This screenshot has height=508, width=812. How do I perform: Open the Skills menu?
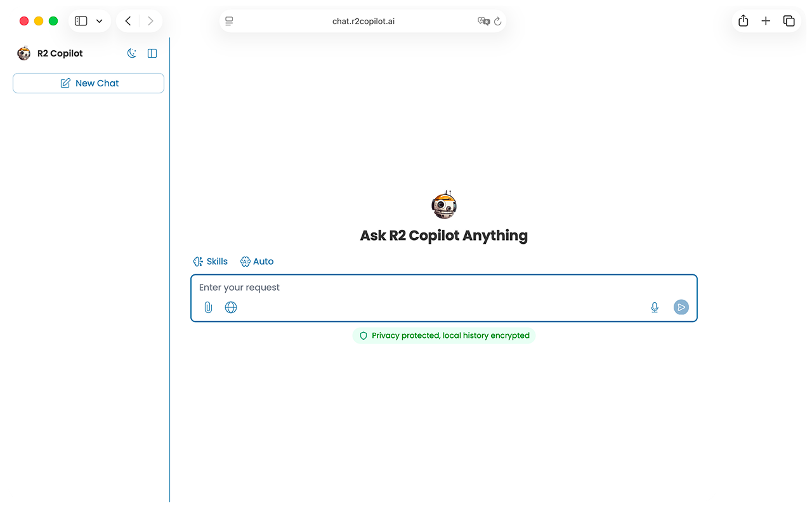(x=210, y=262)
